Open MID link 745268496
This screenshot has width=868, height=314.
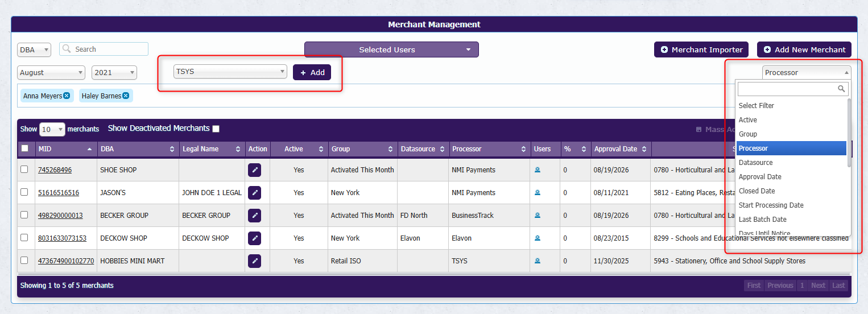click(x=55, y=170)
